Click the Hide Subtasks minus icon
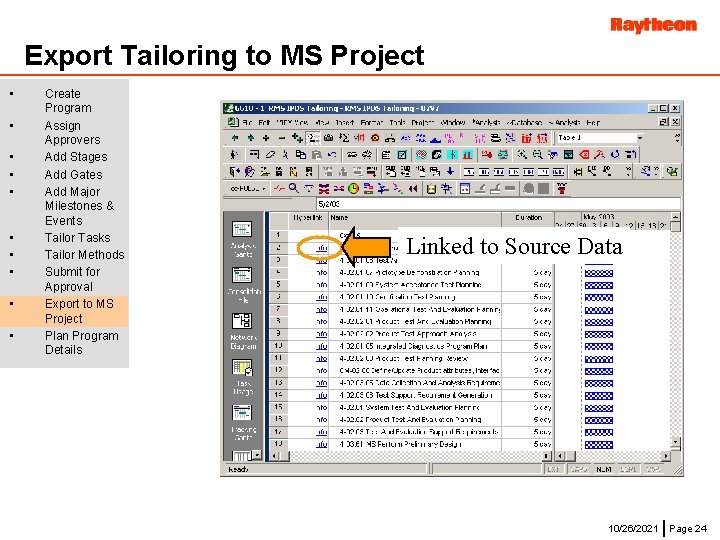Screen dimensions: 720x540 [x=281, y=137]
